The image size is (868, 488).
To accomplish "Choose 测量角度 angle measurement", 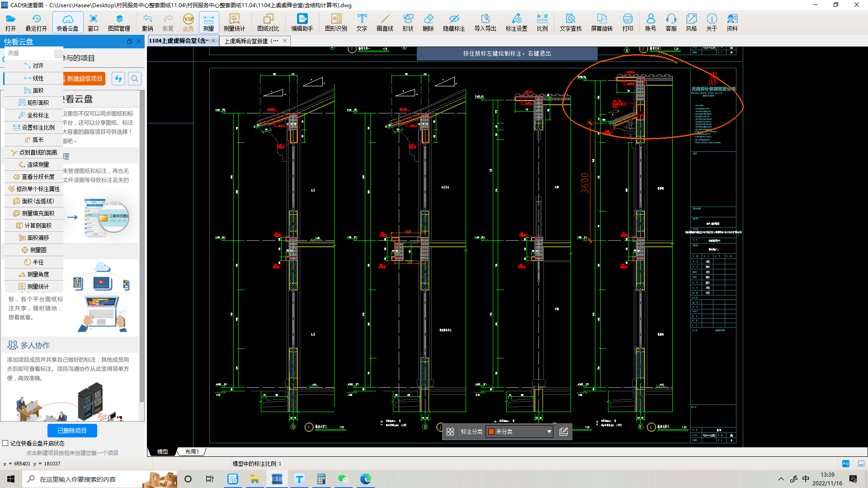I will pos(34,274).
